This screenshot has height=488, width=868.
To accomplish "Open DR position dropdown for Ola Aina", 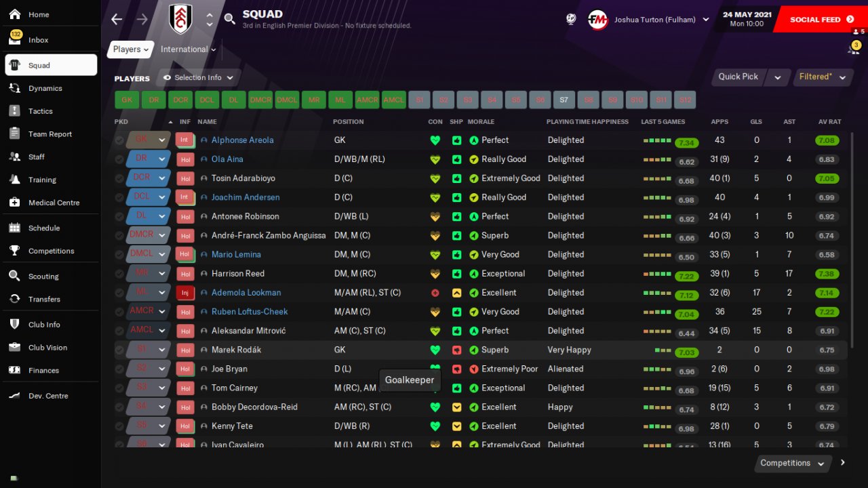I will (x=148, y=159).
